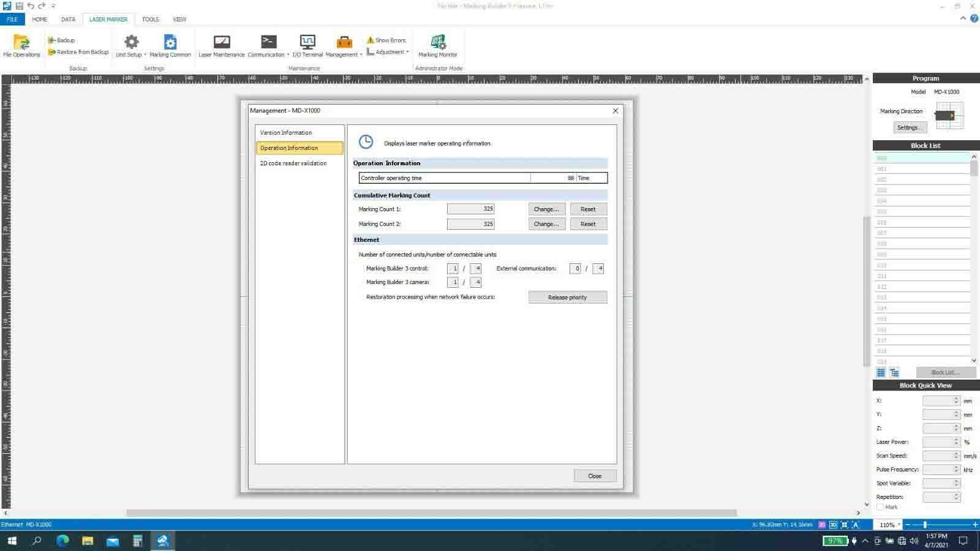This screenshot has width=980, height=551.
Task: Toggle the 3D view icon in the status bar
Action: [x=833, y=525]
